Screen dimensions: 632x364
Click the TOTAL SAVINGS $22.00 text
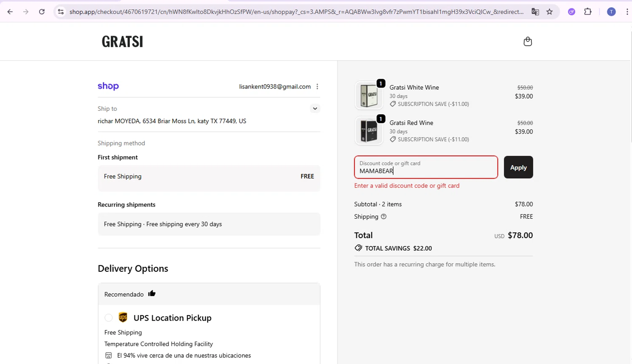(x=398, y=248)
